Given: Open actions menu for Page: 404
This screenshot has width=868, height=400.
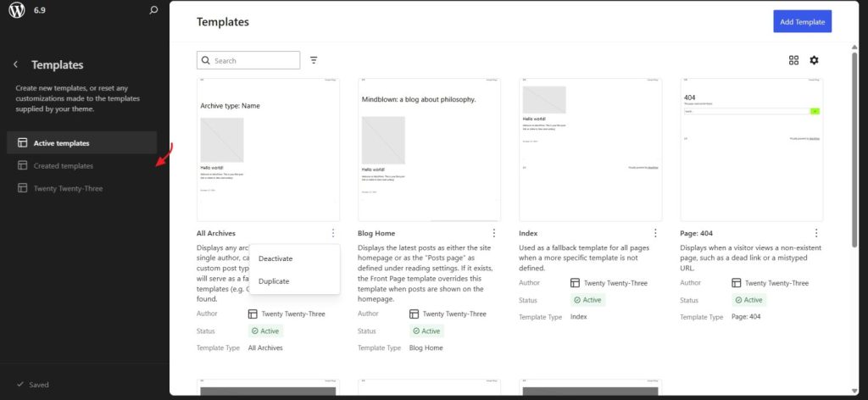Looking at the screenshot, I should click(x=816, y=233).
